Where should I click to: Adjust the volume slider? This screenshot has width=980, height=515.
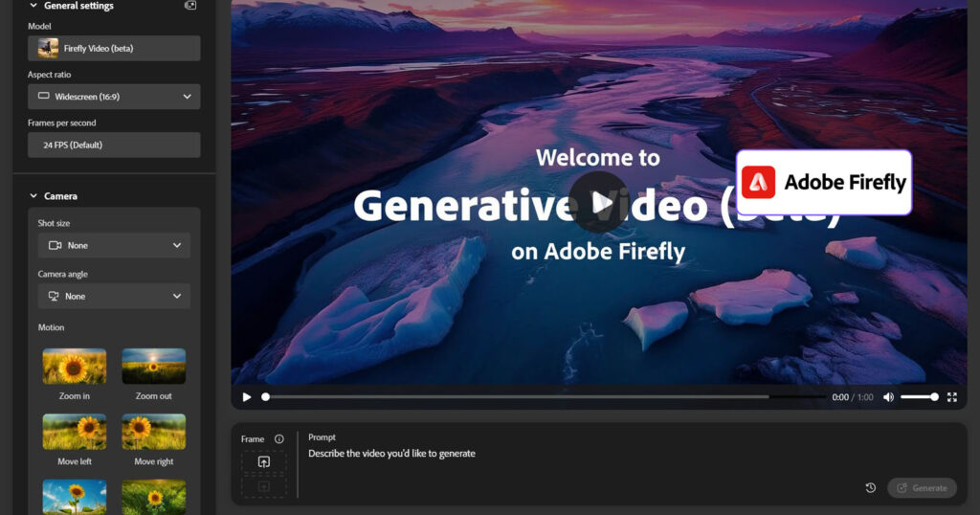click(920, 397)
